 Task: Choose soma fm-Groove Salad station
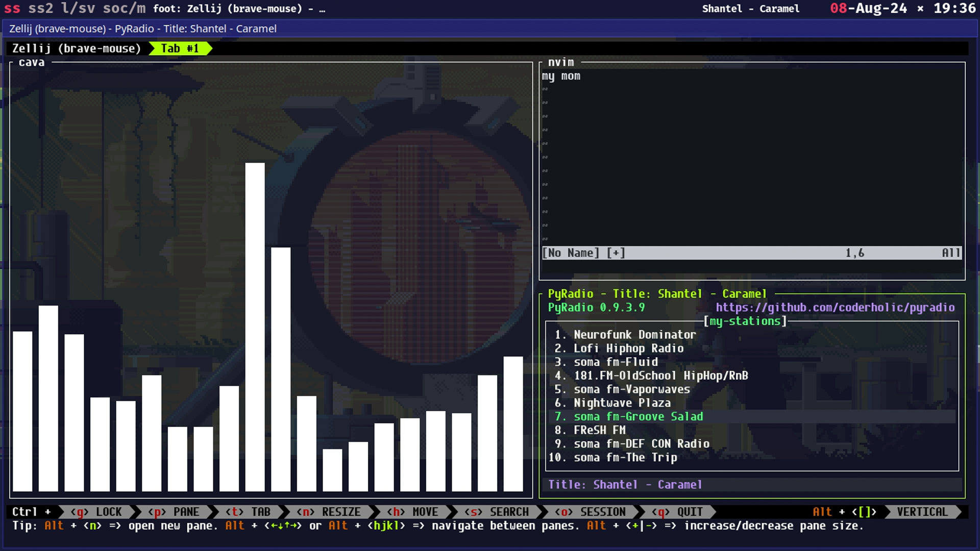638,417
